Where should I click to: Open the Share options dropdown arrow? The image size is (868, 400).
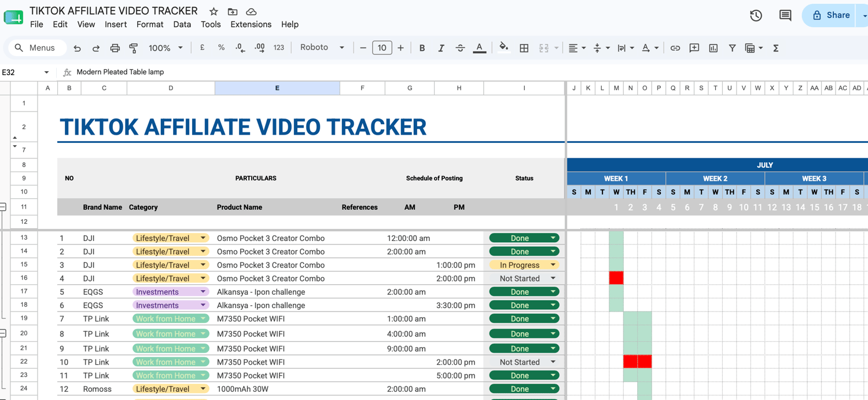click(x=864, y=16)
